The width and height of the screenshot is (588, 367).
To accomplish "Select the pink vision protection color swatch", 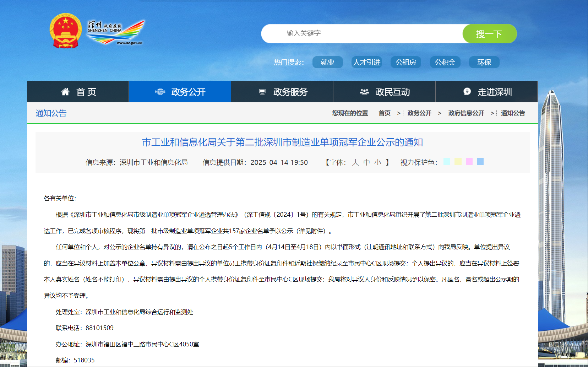I will 469,161.
